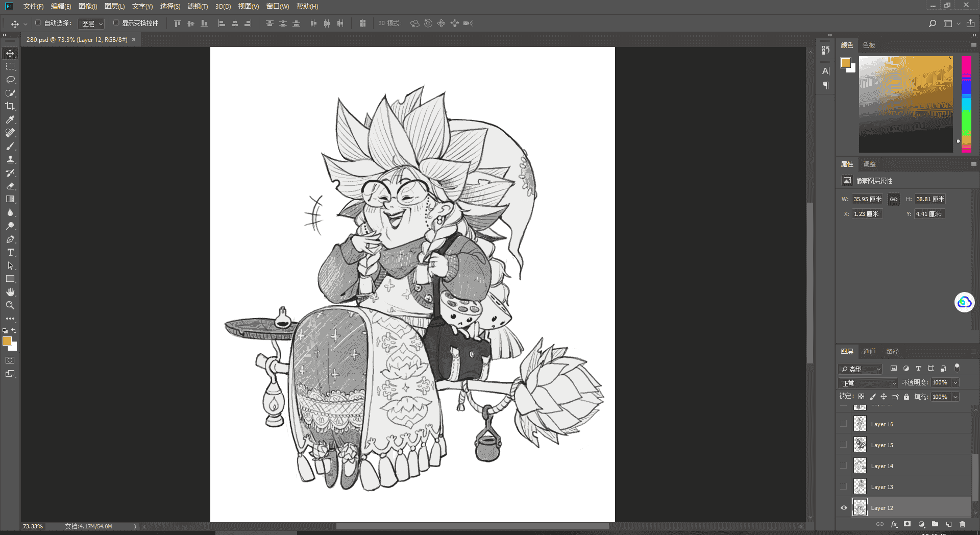The height and width of the screenshot is (535, 980).
Task: Open the blend mode 正常 dropdown
Action: (x=868, y=383)
